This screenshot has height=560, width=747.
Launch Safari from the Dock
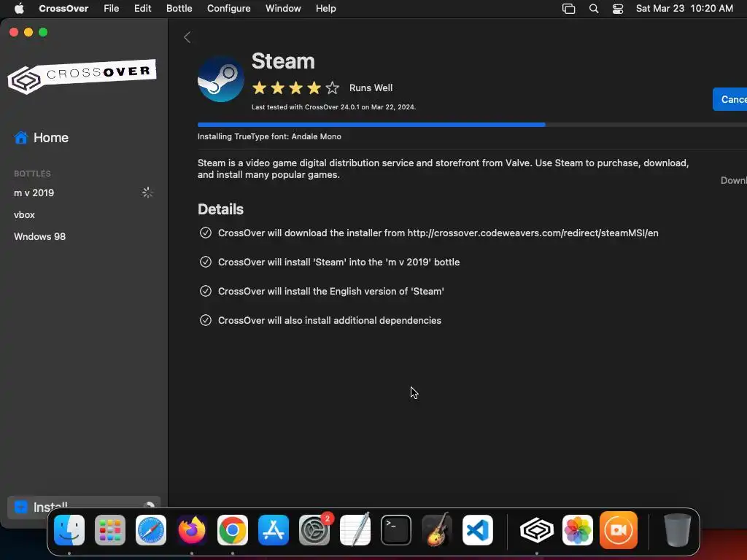151,530
